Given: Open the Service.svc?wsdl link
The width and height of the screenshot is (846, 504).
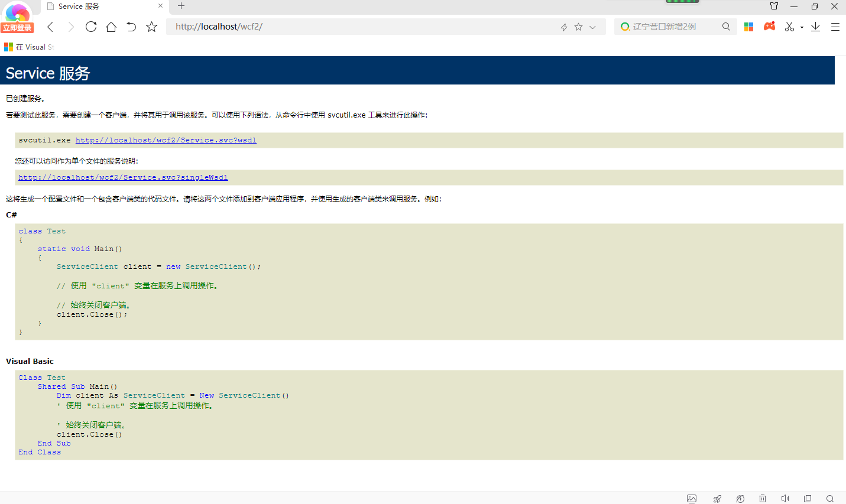Looking at the screenshot, I should tap(166, 140).
